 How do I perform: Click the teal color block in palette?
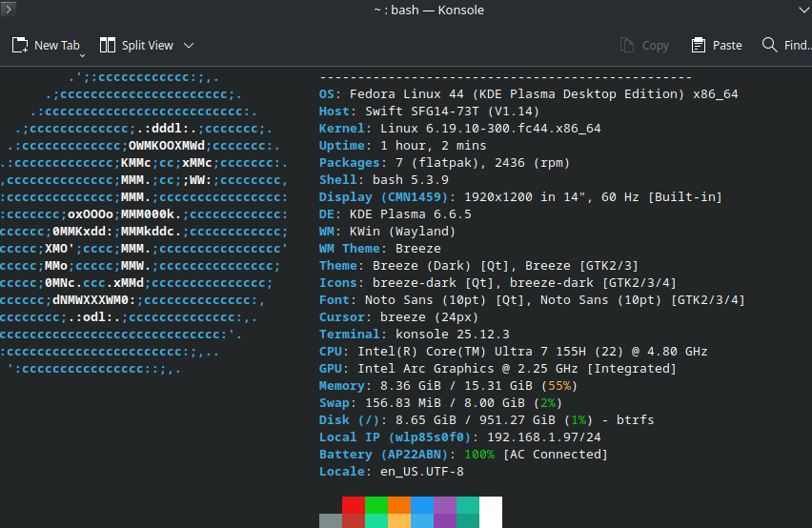click(468, 505)
